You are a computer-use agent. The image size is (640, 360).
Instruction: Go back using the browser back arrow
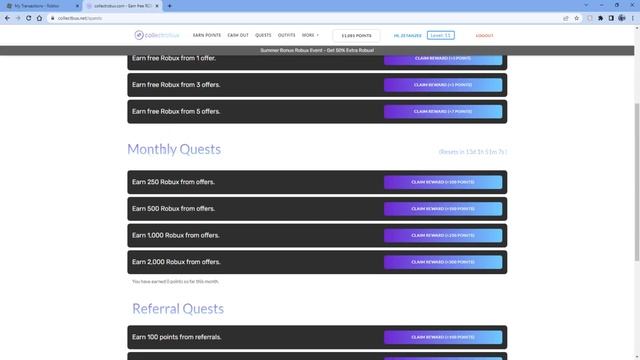tap(7, 18)
